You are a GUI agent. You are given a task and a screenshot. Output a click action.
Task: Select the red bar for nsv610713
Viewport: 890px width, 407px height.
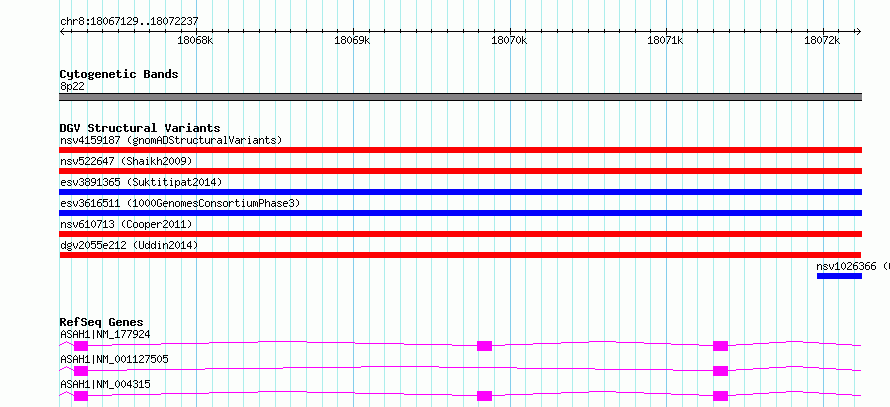click(x=460, y=234)
